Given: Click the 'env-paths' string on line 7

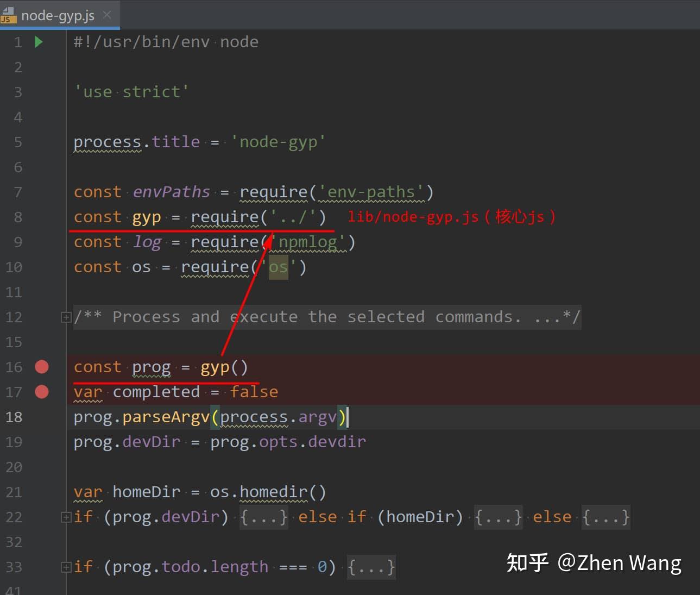Looking at the screenshot, I should click(371, 192).
